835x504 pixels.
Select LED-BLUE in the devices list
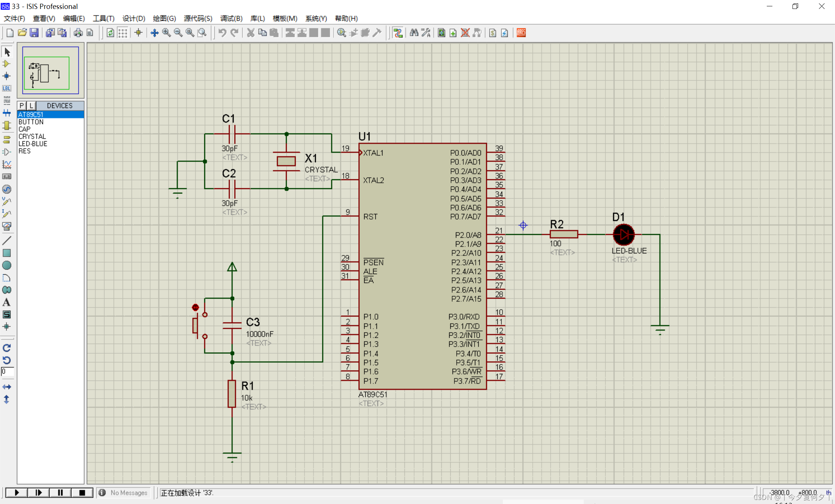coord(33,144)
